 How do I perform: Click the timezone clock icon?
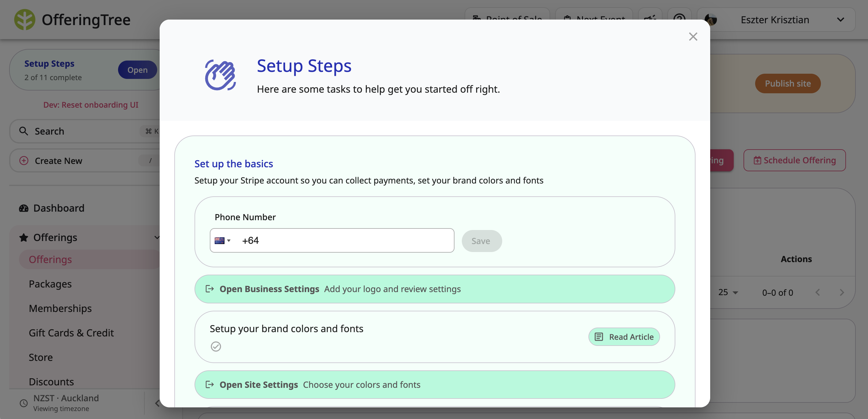(24, 403)
